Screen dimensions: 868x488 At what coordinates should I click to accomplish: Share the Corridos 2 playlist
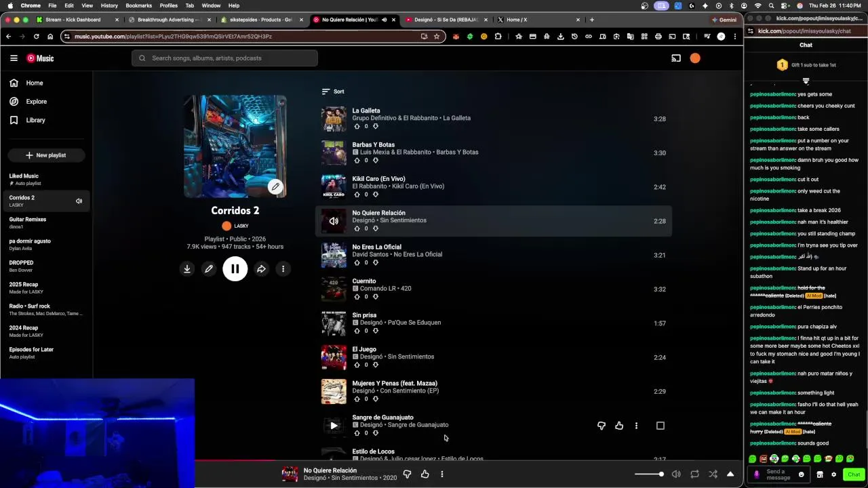261,269
